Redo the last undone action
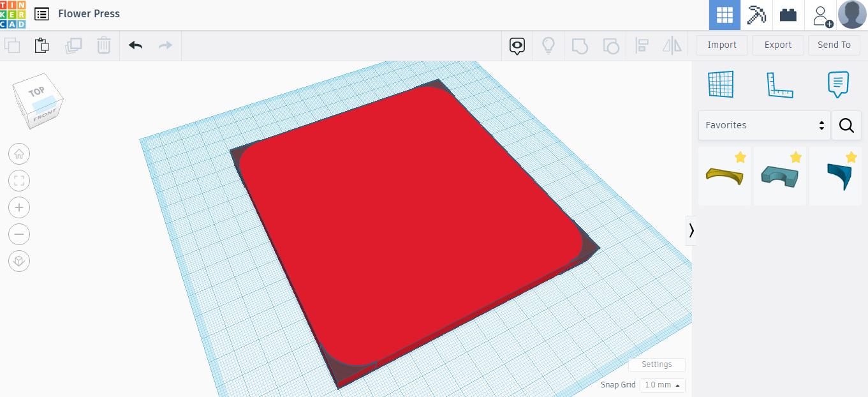Viewport: 868px width, 397px height. (x=165, y=45)
